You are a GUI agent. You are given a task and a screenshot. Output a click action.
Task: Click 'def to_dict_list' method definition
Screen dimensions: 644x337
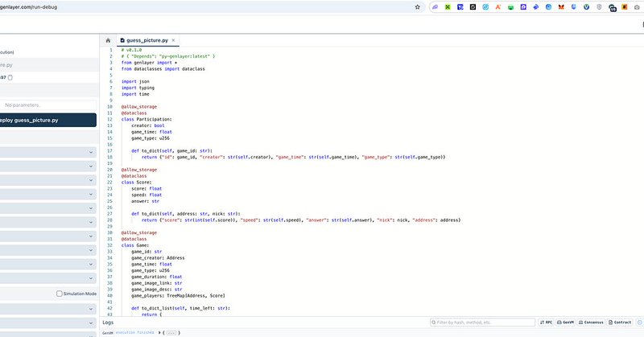pos(180,308)
